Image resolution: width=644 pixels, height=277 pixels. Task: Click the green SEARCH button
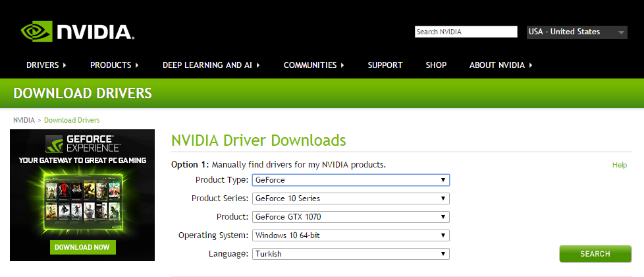click(x=595, y=253)
